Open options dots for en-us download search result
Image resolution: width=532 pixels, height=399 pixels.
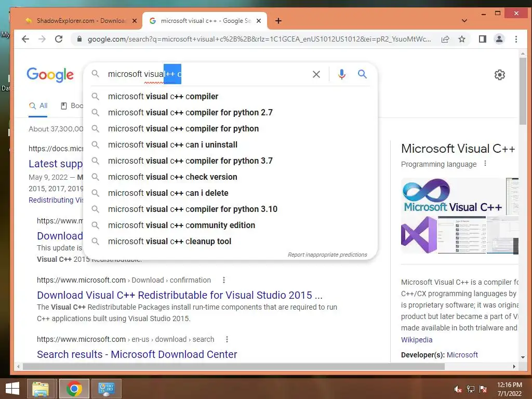click(x=227, y=339)
